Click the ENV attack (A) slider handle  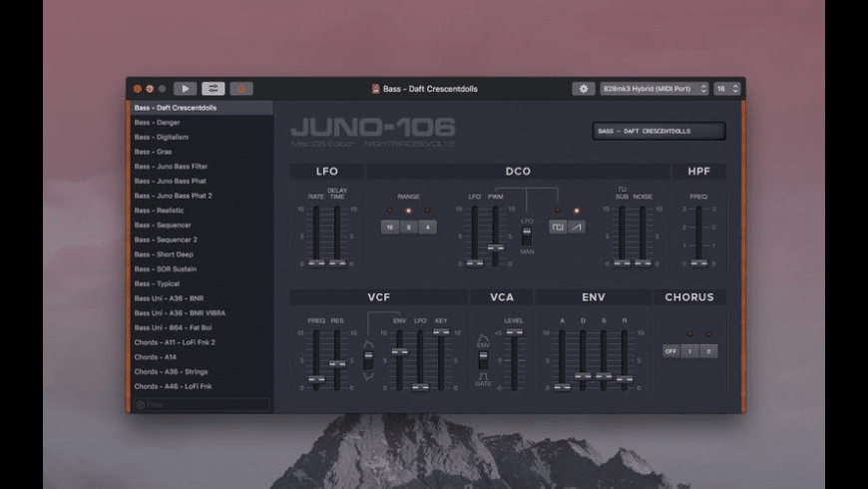click(562, 387)
